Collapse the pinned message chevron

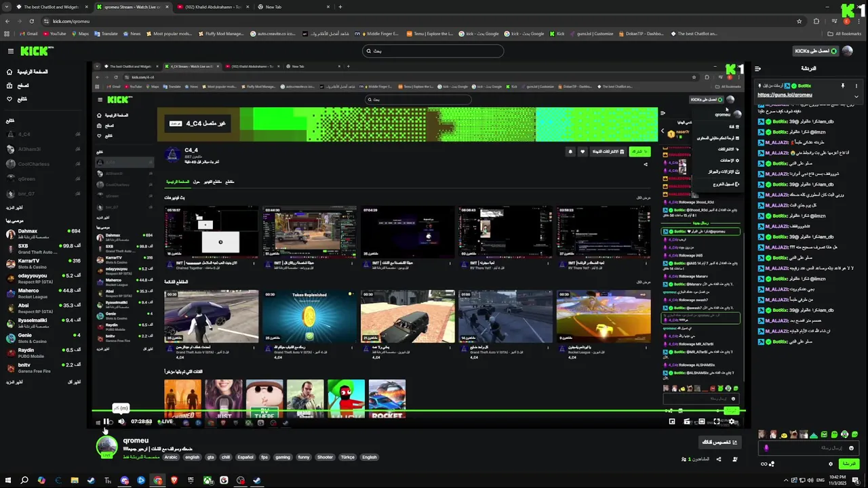coord(856,96)
